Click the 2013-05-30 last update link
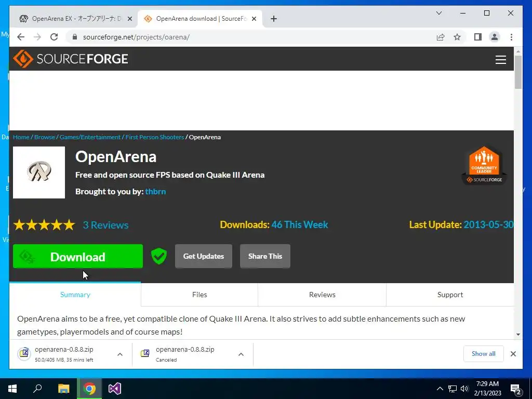 (x=488, y=224)
